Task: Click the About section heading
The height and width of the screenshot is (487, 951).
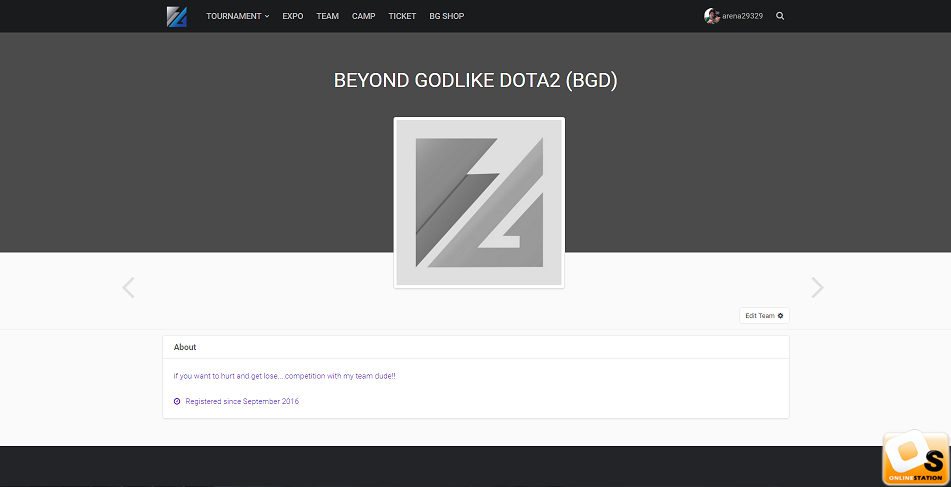Action: pyautogui.click(x=185, y=347)
